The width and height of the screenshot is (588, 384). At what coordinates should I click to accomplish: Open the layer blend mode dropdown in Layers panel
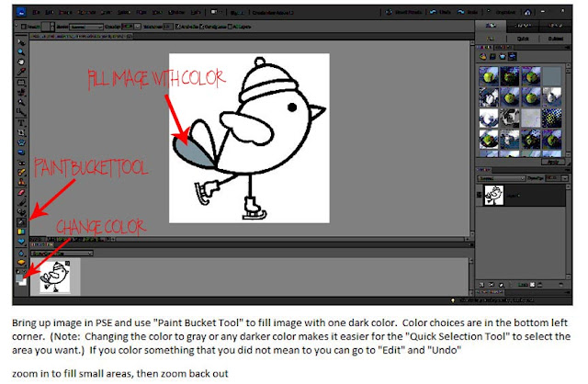(x=501, y=178)
